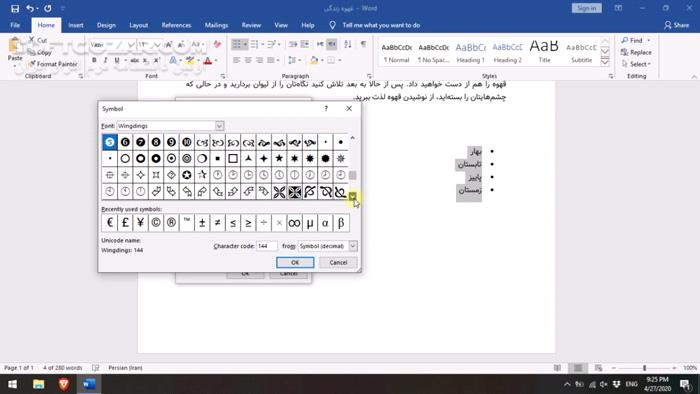Switch to the Review tab
The image size is (700, 394).
tap(251, 25)
